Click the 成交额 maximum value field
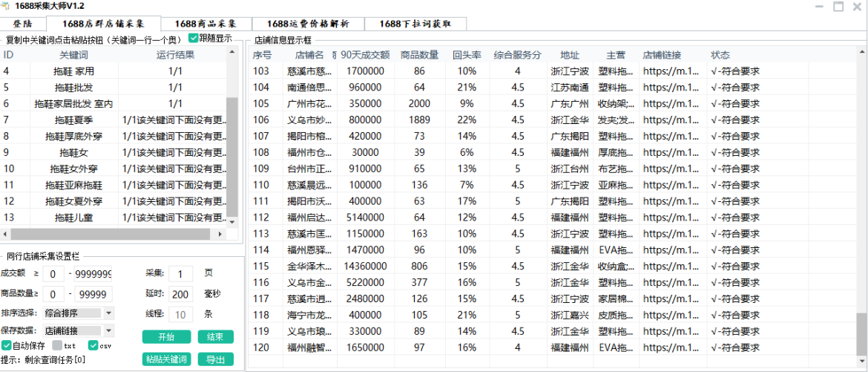Screen dimensions: 868x372 (93, 274)
